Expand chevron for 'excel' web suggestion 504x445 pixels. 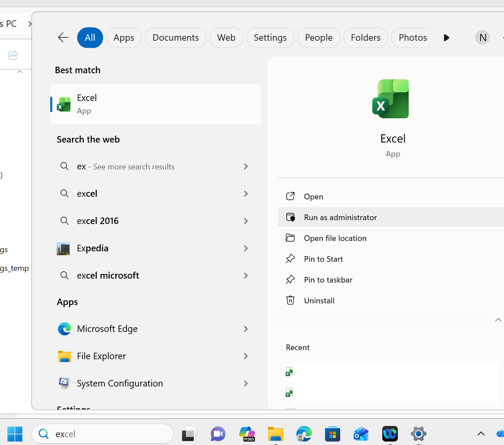coord(246,194)
